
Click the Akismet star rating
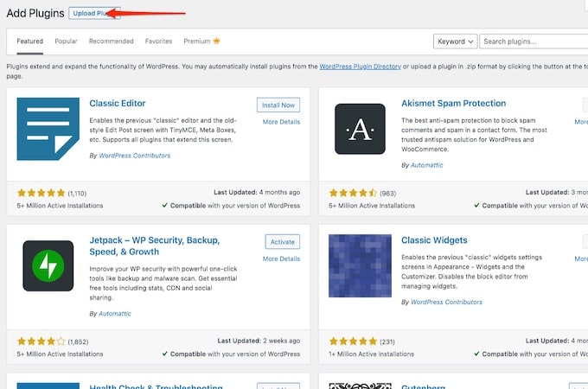point(353,193)
